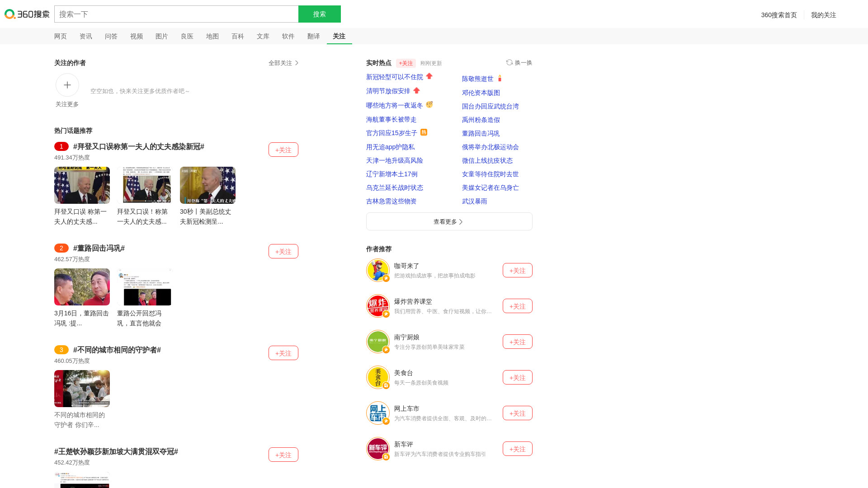Switch to the 良医 tab
This screenshot has height=488, width=868.
pos(187,36)
